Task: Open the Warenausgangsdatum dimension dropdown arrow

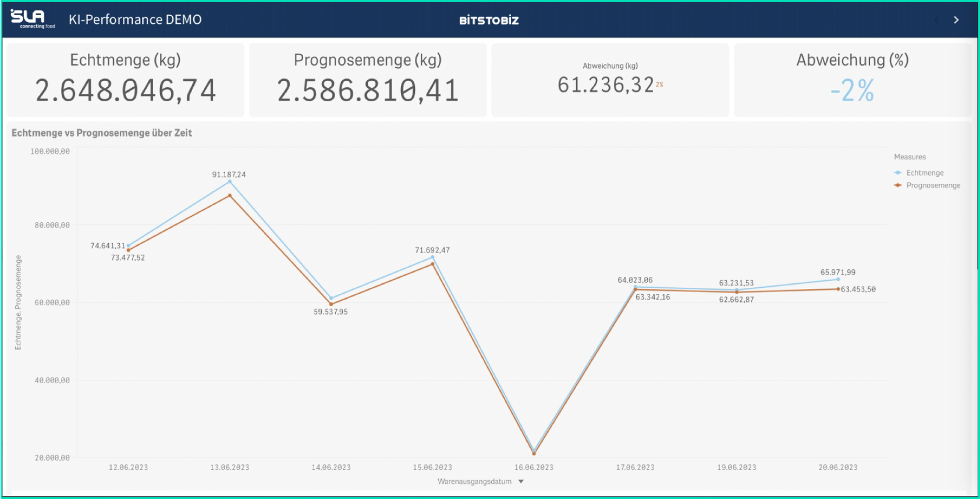Action: (521, 482)
